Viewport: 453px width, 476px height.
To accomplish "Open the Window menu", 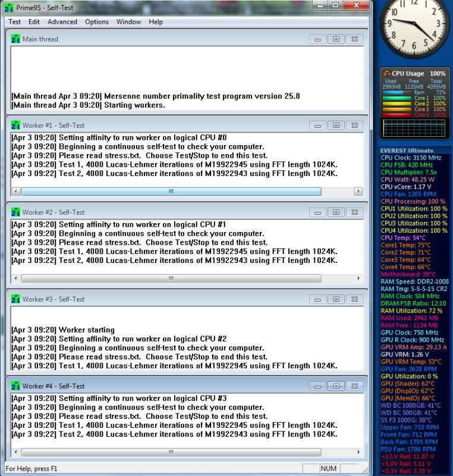I will (129, 22).
